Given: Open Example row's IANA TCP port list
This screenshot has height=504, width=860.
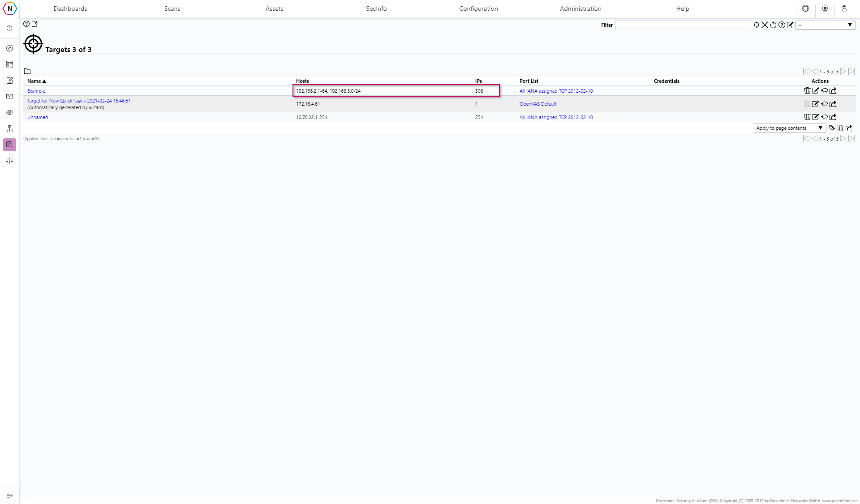Looking at the screenshot, I should pos(556,91).
